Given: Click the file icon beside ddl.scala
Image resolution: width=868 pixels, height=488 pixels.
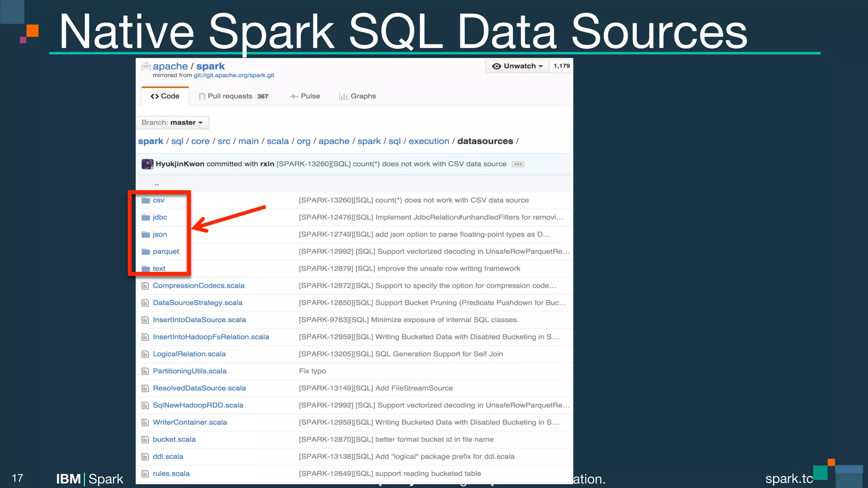Looking at the screenshot, I should tap(145, 457).
